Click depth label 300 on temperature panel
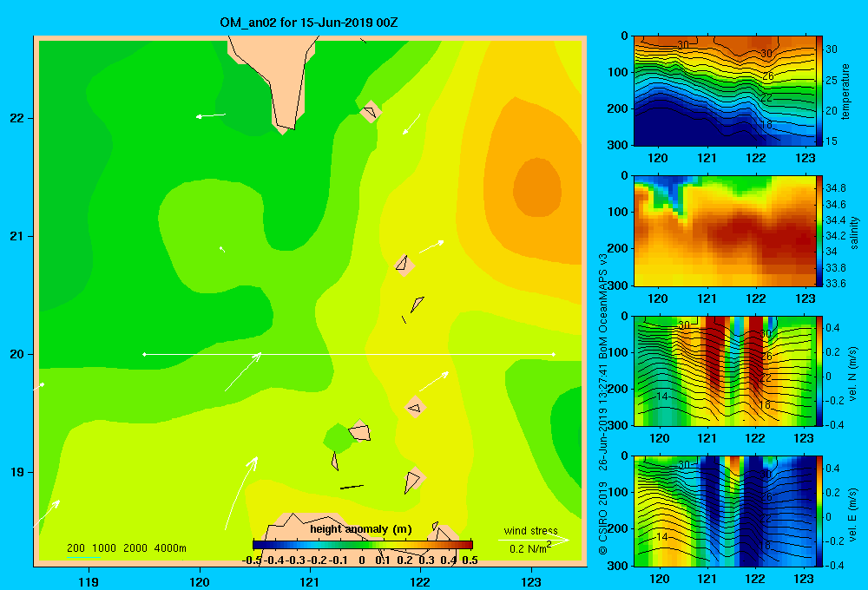868x590 pixels. [x=618, y=145]
